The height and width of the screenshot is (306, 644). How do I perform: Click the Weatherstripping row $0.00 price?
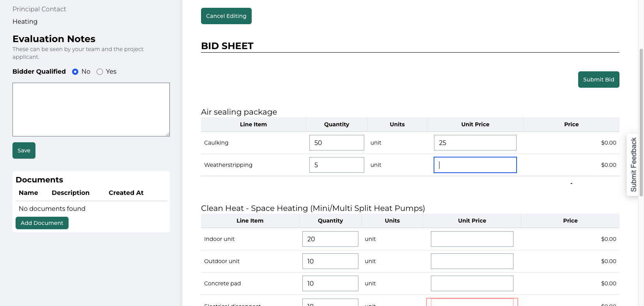(x=609, y=165)
